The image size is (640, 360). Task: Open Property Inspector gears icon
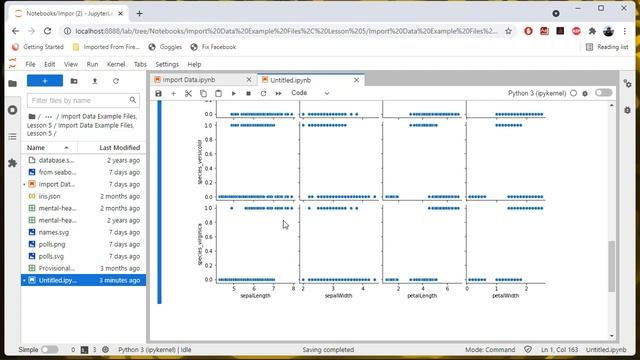[627, 84]
